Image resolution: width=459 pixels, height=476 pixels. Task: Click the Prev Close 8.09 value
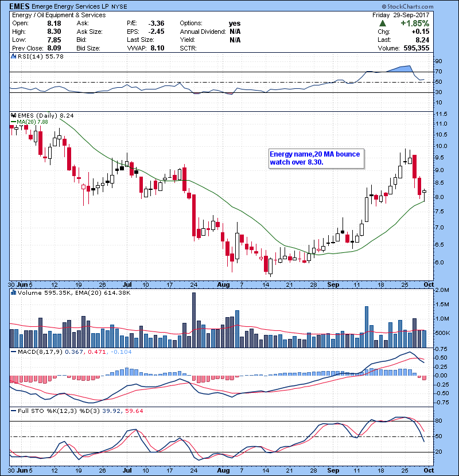point(54,48)
